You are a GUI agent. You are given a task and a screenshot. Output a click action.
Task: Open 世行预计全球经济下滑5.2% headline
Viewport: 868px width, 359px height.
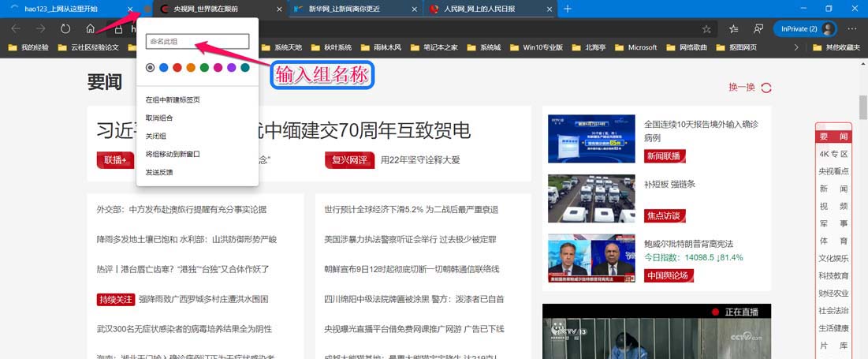(x=412, y=209)
